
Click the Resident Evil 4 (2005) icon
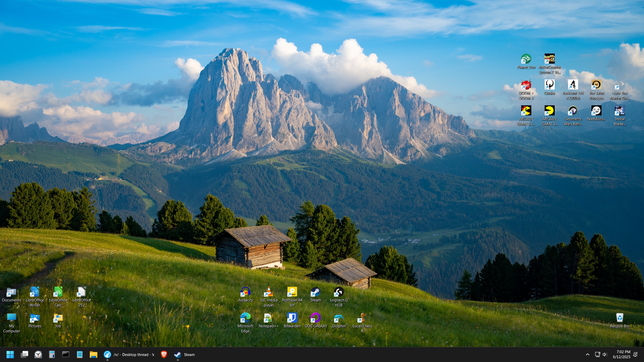pos(573,90)
